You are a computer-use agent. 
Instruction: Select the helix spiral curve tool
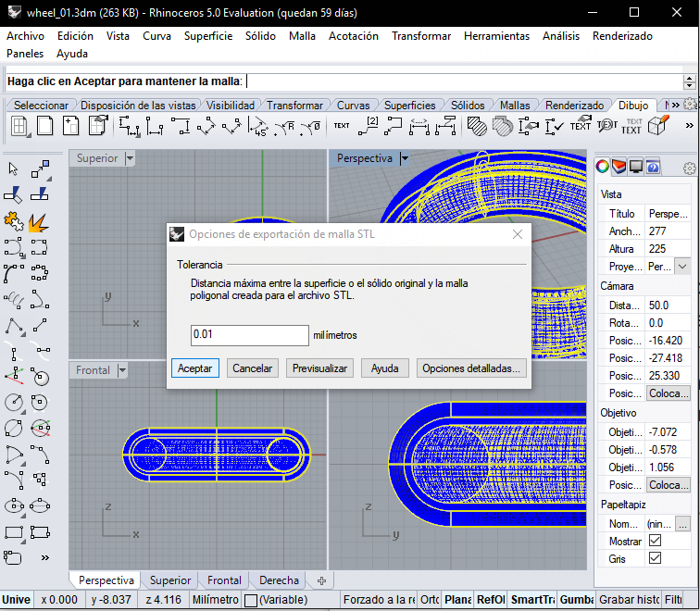click(x=13, y=299)
